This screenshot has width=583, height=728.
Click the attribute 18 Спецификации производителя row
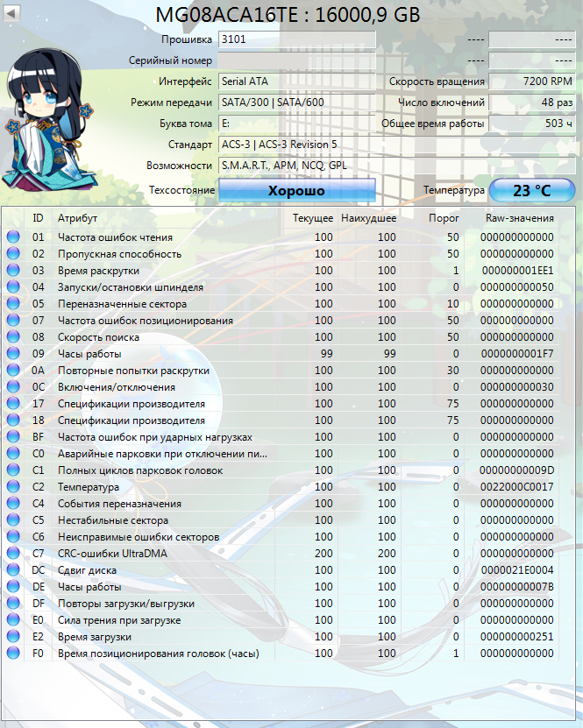click(281, 421)
